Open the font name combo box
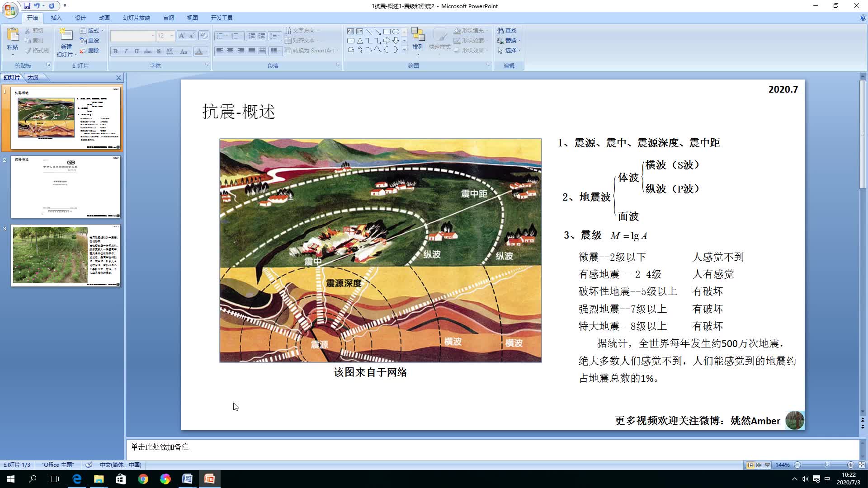This screenshot has height=488, width=868. click(x=132, y=36)
